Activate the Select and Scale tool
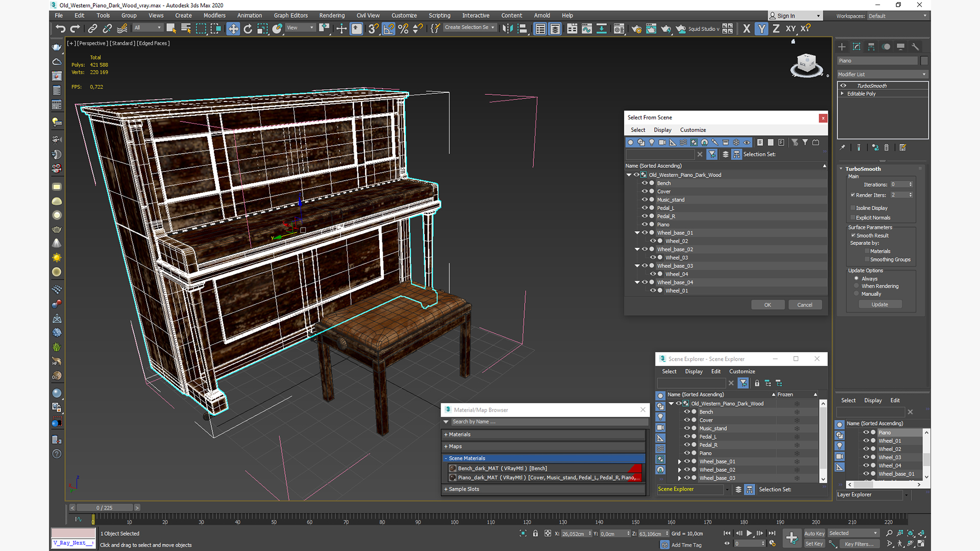This screenshot has width=980, height=551. [x=262, y=29]
